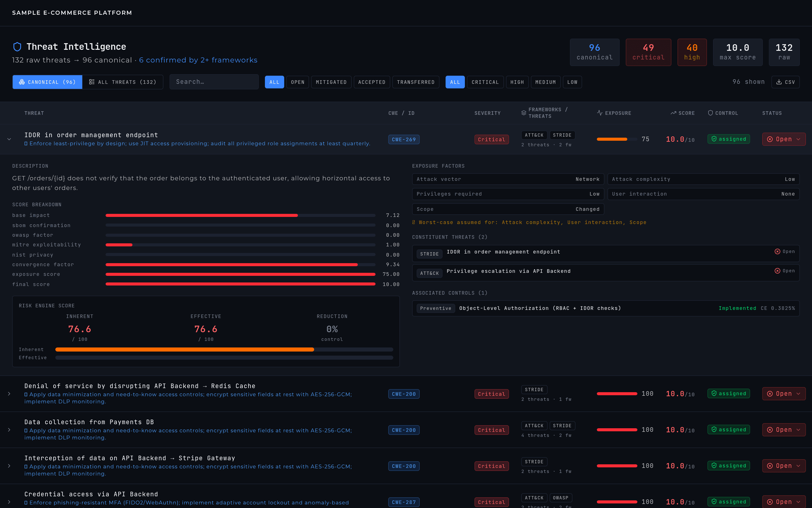Filter severity by Low
The width and height of the screenshot is (812, 508).
click(x=572, y=82)
